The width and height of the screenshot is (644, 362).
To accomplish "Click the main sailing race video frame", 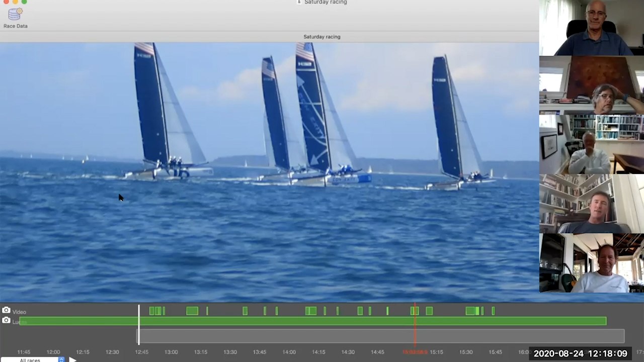I will click(269, 172).
